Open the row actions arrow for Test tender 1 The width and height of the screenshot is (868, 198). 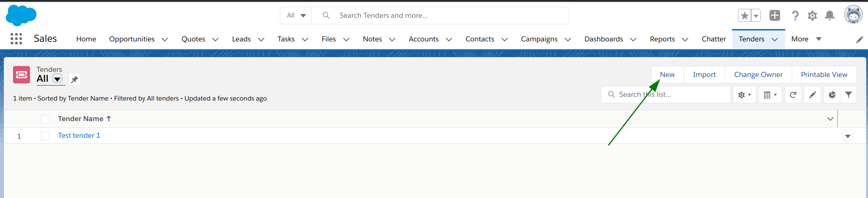click(x=847, y=136)
